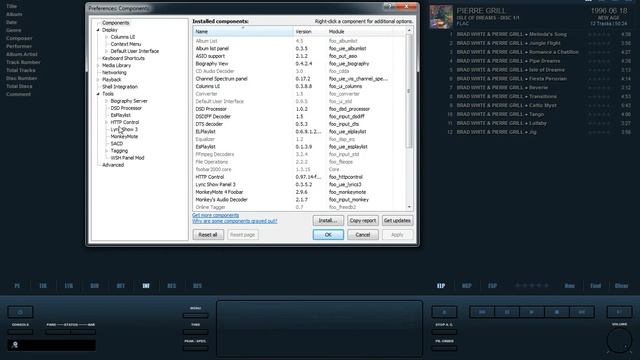Click the help question mark in Preferences title bar
This screenshot has width=640, height=360.
(388, 7)
